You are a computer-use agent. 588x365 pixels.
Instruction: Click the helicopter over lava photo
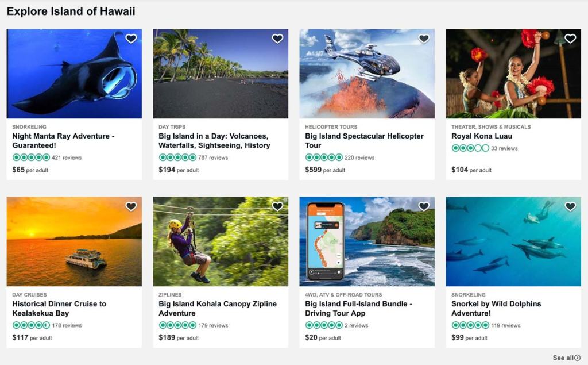(366, 73)
